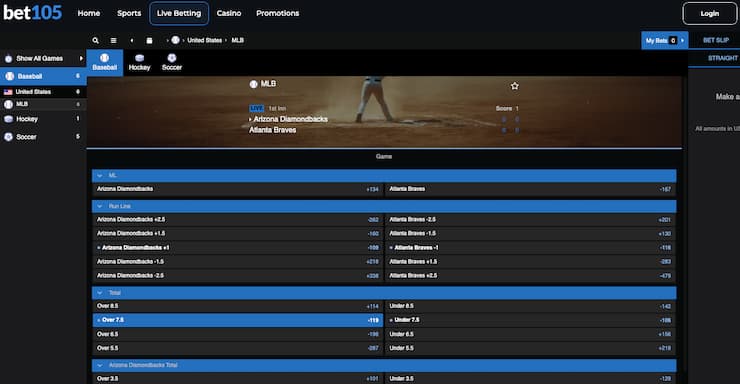Screen dimensions: 740x384
Task: Collapse the Arizona Diamondbacks Total section
Action: [100, 365]
